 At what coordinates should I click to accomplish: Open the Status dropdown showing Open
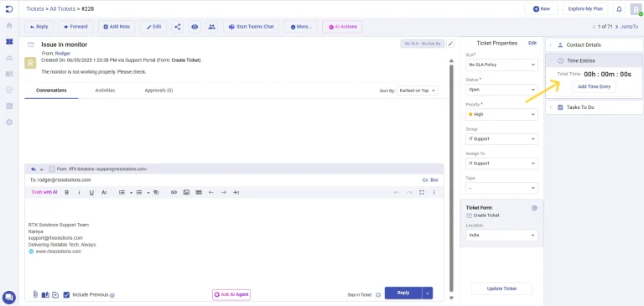tap(501, 90)
